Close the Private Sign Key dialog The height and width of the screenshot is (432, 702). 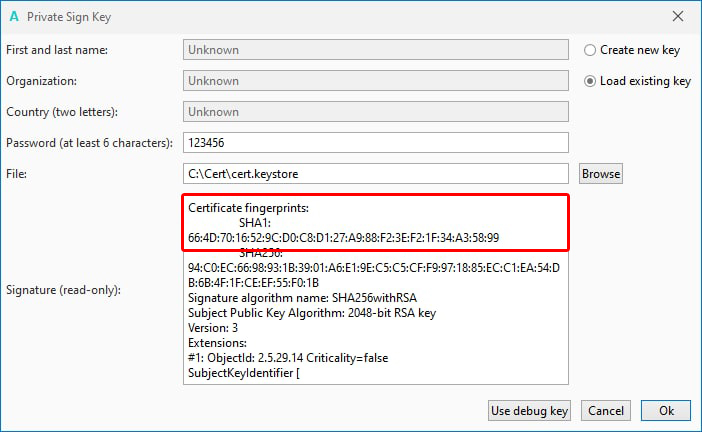coord(678,15)
